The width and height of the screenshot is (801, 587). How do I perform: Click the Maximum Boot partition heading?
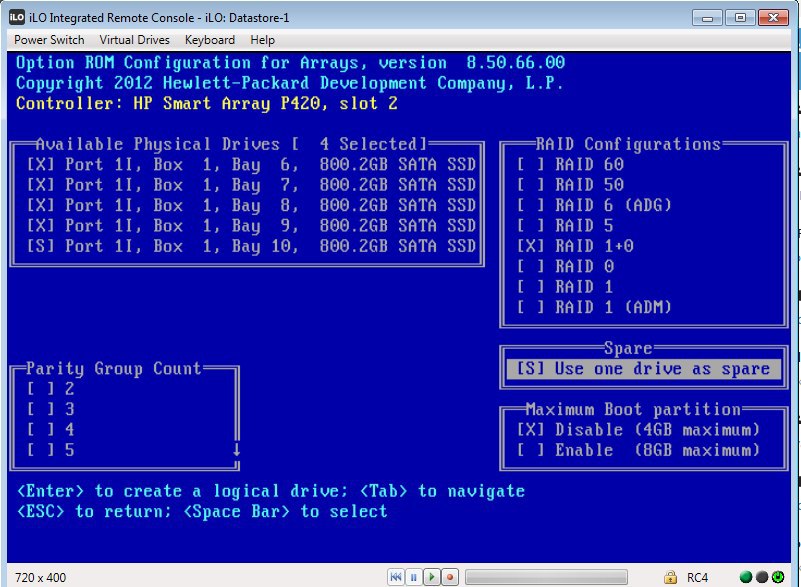(633, 409)
